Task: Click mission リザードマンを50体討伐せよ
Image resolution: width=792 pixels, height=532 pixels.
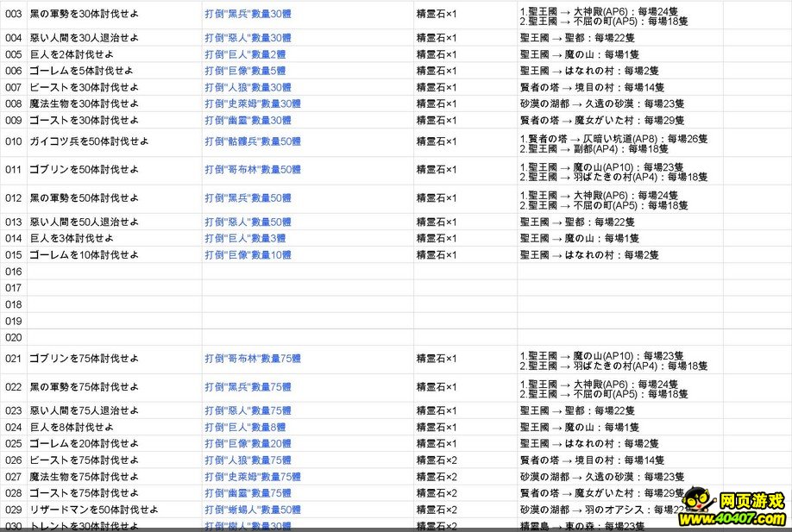Action: [x=94, y=510]
